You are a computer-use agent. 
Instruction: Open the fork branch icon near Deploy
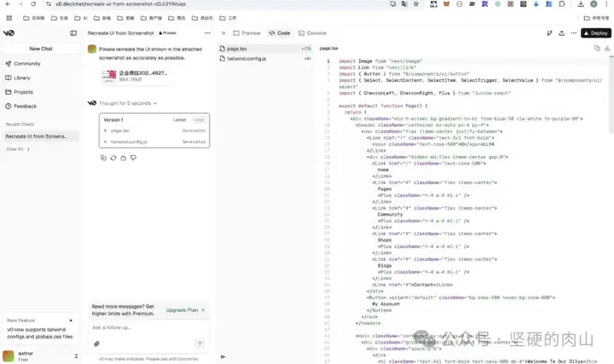point(549,33)
